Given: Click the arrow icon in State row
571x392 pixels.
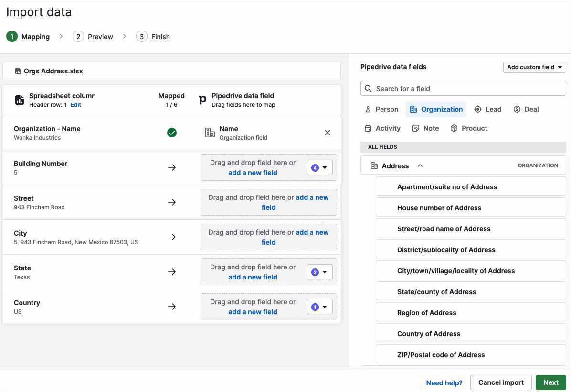Looking at the screenshot, I should click(x=172, y=272).
